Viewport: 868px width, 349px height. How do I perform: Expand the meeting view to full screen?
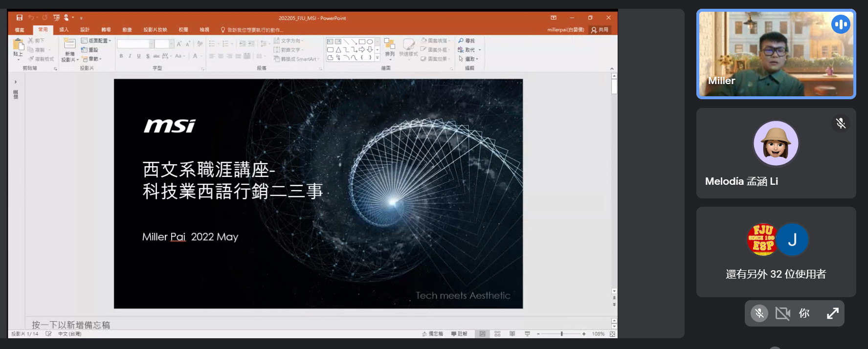(833, 313)
